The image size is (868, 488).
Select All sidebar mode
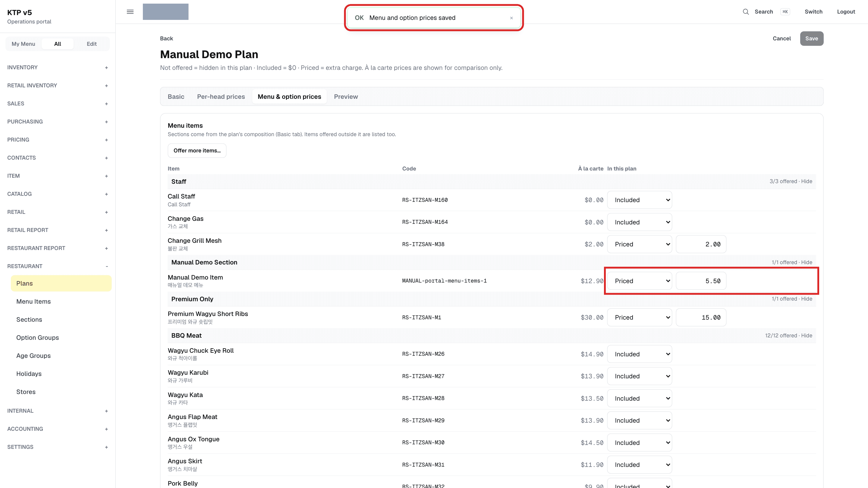point(58,44)
